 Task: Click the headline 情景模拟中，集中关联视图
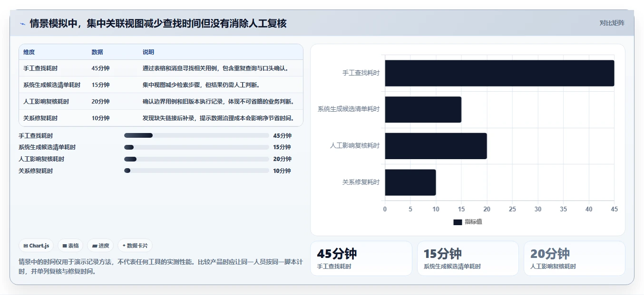tap(158, 23)
